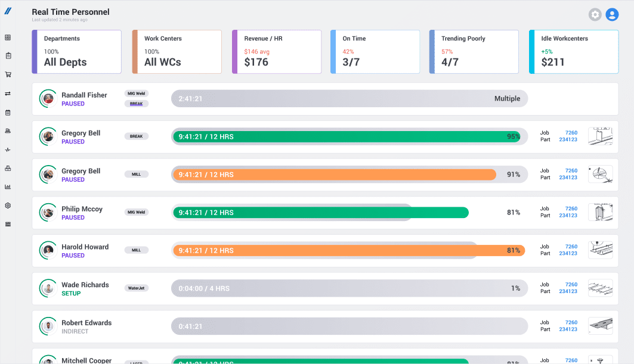The width and height of the screenshot is (634, 364).
Task: Select the clipboard icon in the sidebar
Action: [8, 55]
